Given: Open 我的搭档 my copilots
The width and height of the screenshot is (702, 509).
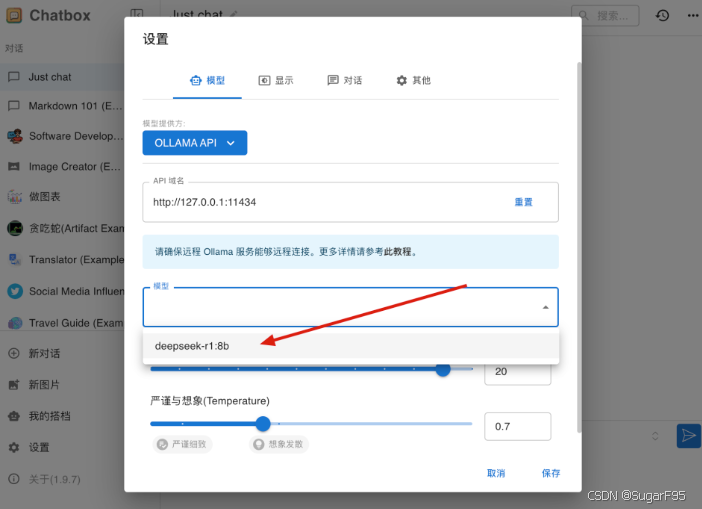Looking at the screenshot, I should 62,416.
